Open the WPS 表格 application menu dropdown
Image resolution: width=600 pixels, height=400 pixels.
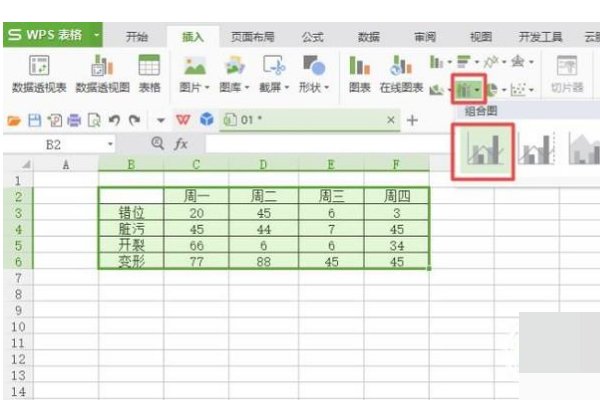tap(96, 35)
